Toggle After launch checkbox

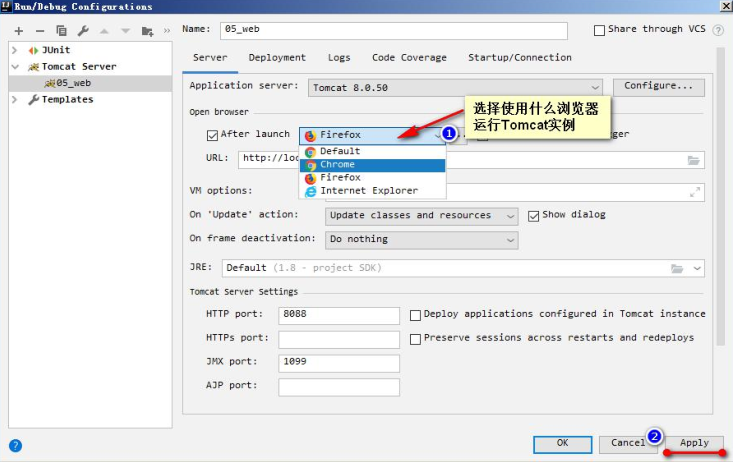pos(212,135)
